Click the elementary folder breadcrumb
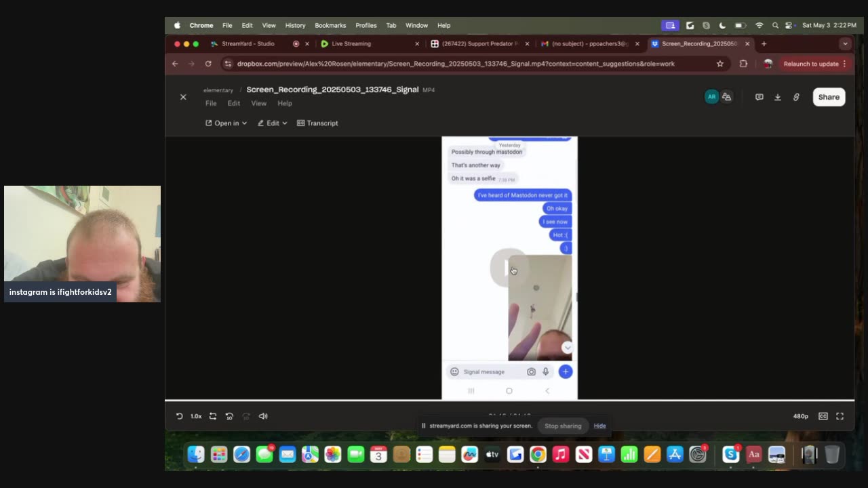 click(x=218, y=90)
